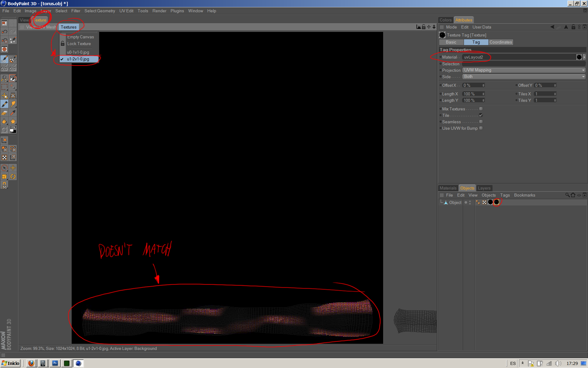Click the up arrow in Attributes manager
The image size is (588, 368).
(566, 27)
